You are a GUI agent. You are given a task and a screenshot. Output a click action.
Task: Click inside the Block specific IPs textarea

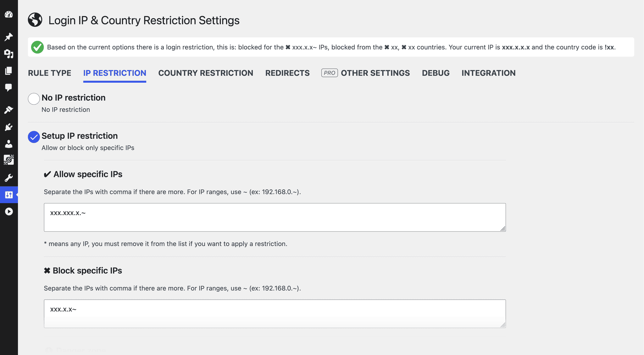coord(275,314)
